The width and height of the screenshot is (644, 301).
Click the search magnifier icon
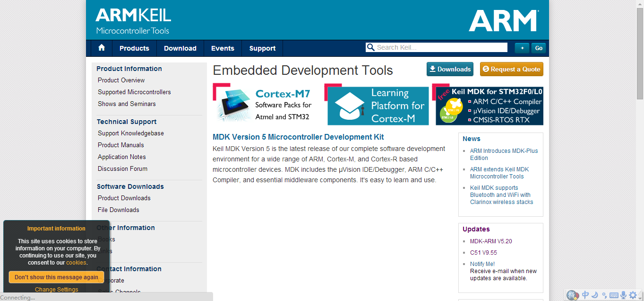[370, 47]
